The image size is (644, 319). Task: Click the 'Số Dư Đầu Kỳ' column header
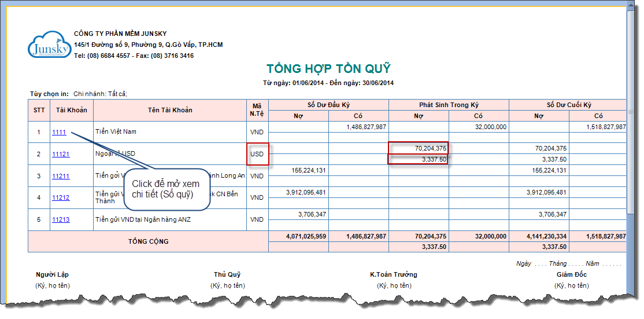coord(328,105)
